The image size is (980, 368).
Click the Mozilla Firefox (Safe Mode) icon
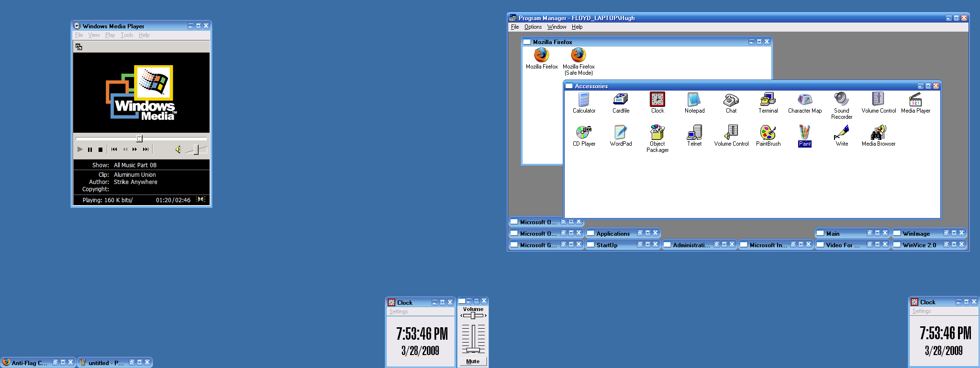[x=578, y=56]
